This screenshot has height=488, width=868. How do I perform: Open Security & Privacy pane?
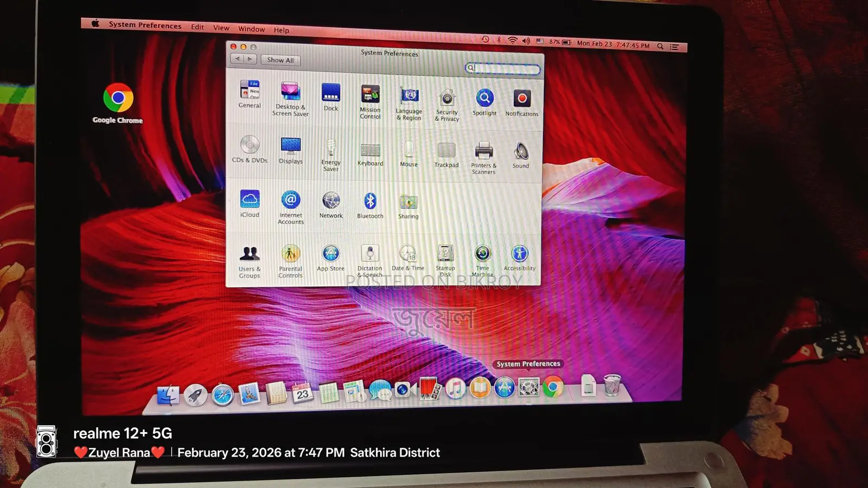click(x=447, y=105)
